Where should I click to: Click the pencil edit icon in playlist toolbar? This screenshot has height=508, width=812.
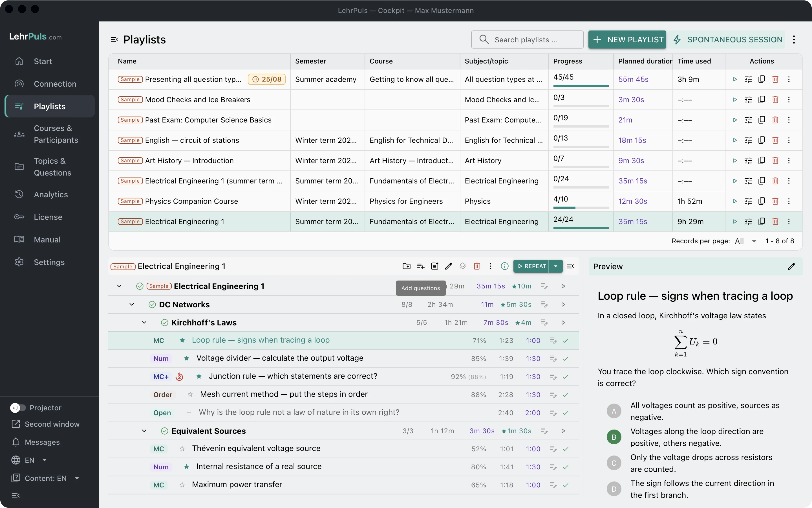coord(449,266)
